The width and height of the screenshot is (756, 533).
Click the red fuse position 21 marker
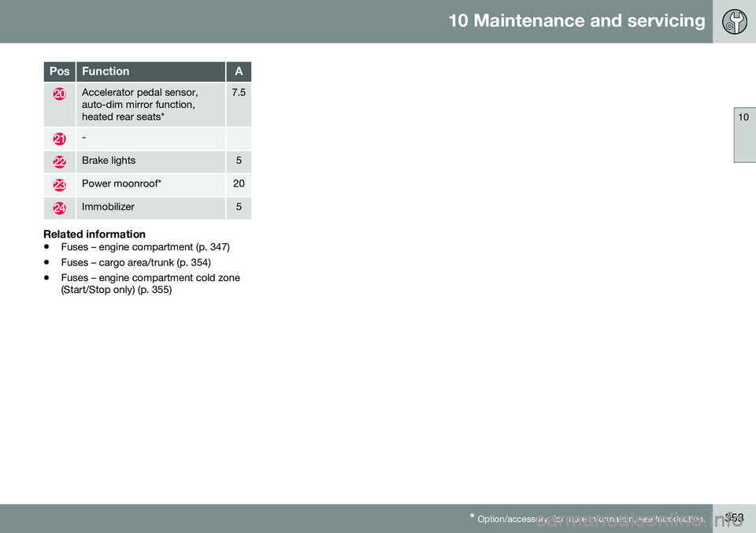tap(59, 139)
